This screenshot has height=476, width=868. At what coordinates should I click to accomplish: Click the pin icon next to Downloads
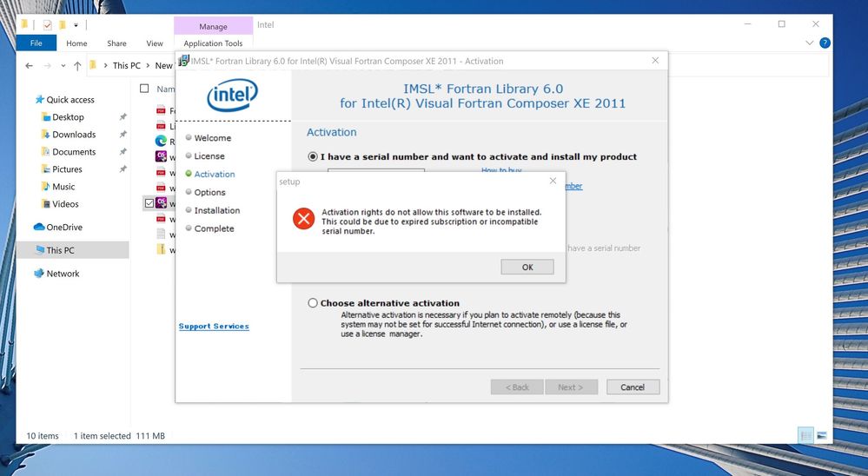tap(123, 134)
